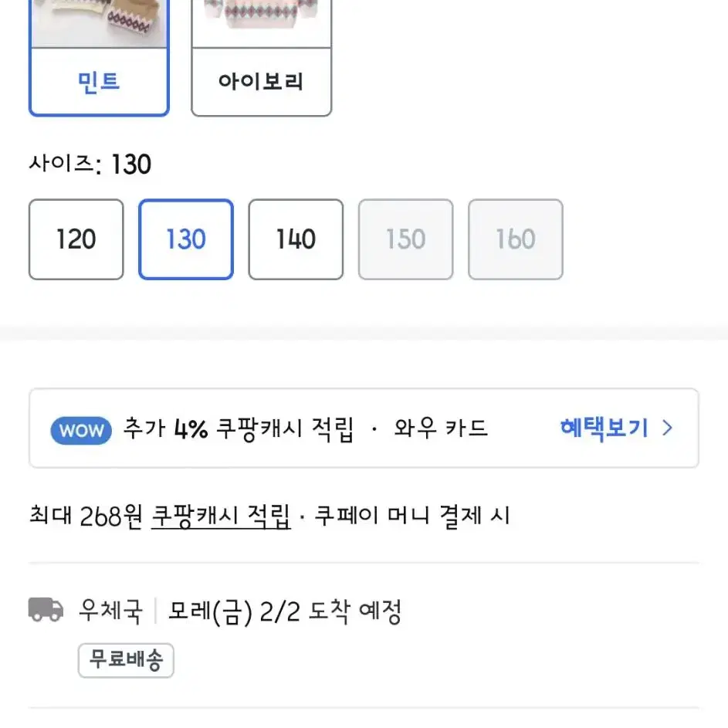Screen dimensions: 728x728
Task: Tap the 우체국 carrier label
Action: (110, 611)
